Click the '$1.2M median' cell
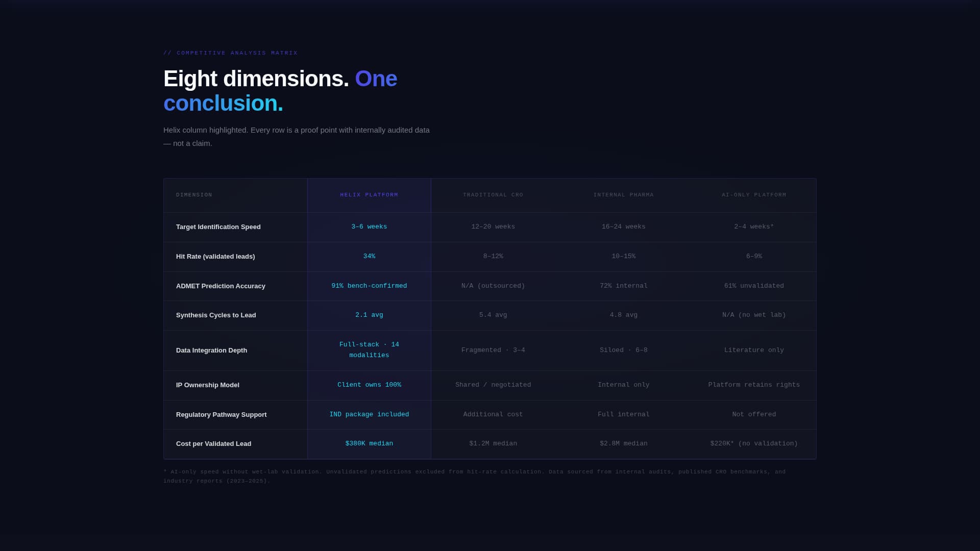980x551 pixels. click(x=493, y=444)
